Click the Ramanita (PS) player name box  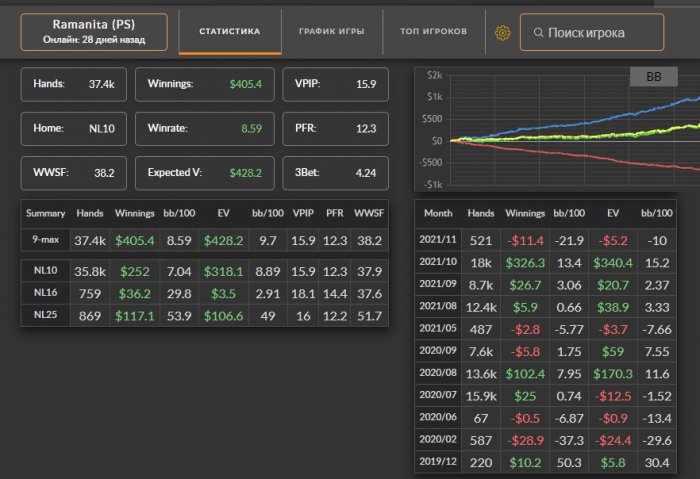[93, 32]
